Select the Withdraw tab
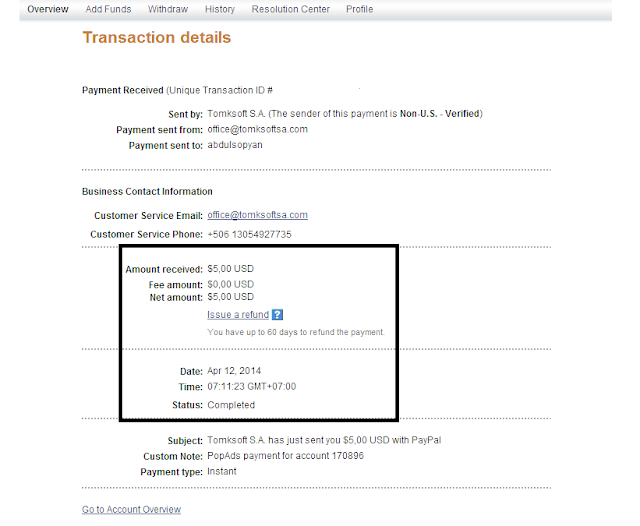Viewport: 640px width, 526px height. [x=168, y=9]
